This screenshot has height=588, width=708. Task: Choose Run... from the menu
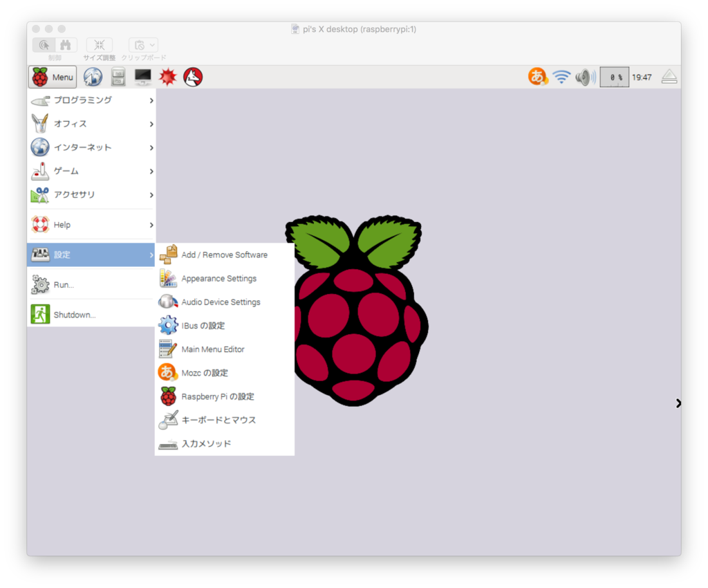pyautogui.click(x=92, y=284)
